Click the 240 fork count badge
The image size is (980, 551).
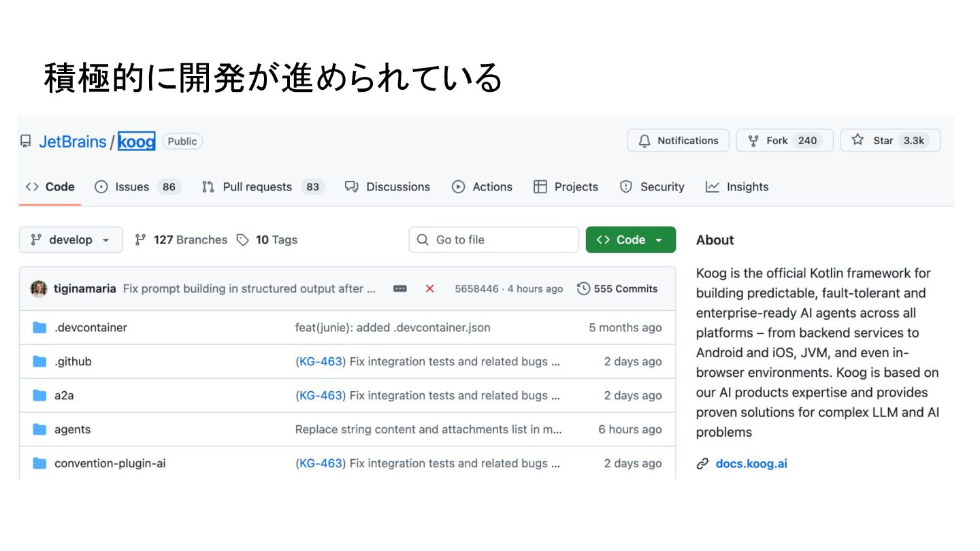point(807,141)
